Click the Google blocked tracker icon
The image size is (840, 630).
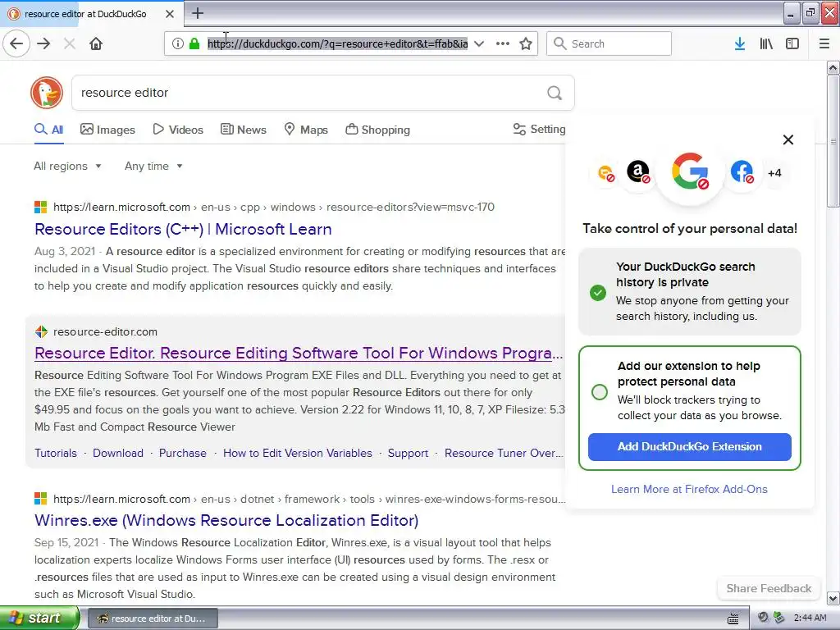click(x=690, y=171)
